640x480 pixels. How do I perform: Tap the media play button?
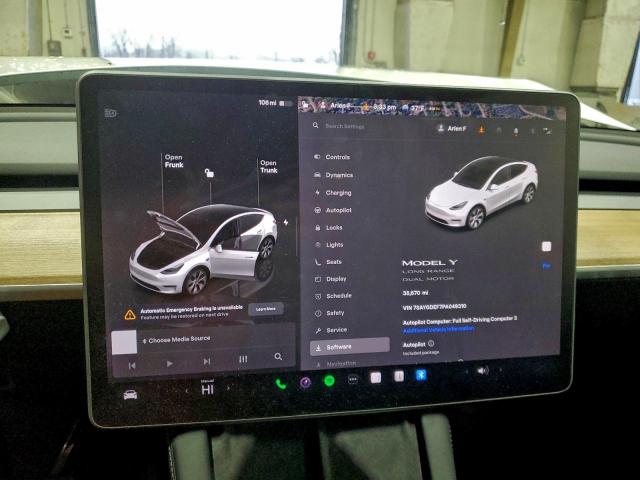tap(169, 363)
